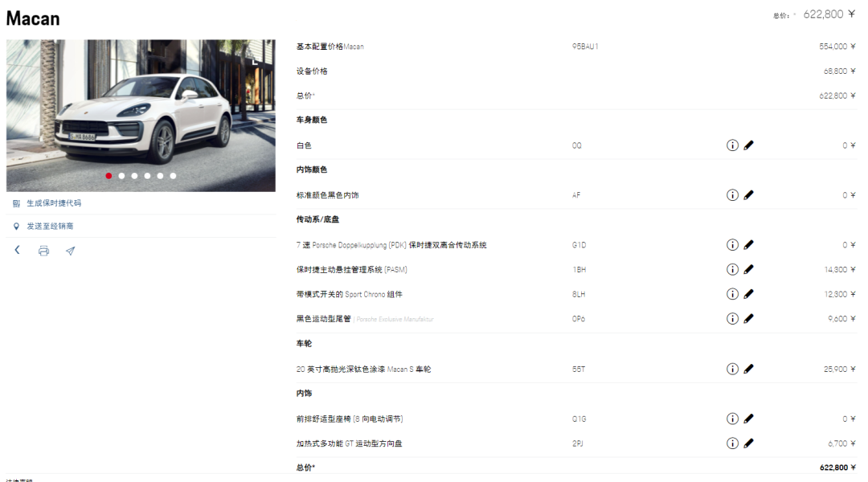Click the 车身颜色 section heading
868x482 pixels.
click(x=312, y=120)
